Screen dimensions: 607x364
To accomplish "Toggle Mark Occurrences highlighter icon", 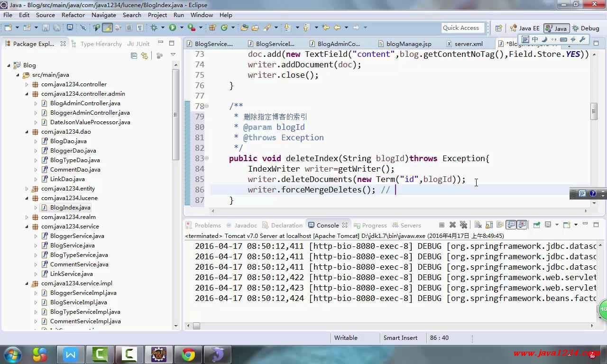I will [108, 27].
